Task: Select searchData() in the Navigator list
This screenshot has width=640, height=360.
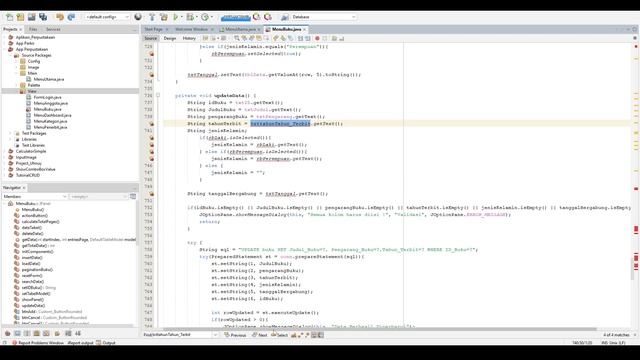Action: coord(33,282)
